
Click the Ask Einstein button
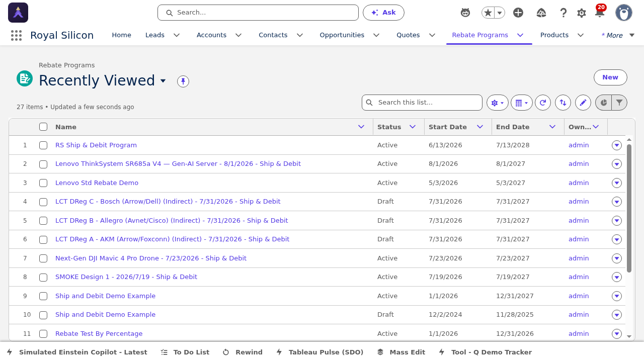point(383,13)
